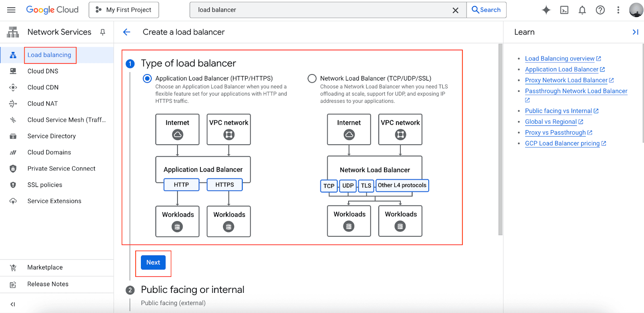The width and height of the screenshot is (644, 313).
Task: Click the Network Services product icon
Action: click(13, 32)
